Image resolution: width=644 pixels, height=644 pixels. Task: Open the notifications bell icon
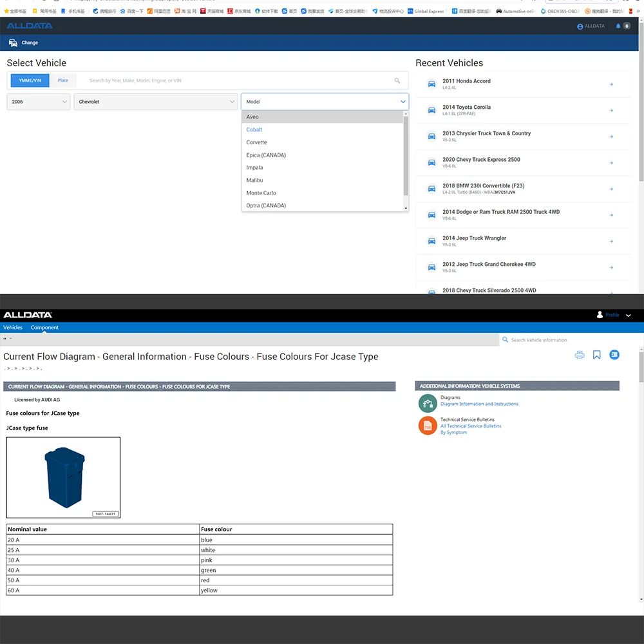click(x=618, y=26)
